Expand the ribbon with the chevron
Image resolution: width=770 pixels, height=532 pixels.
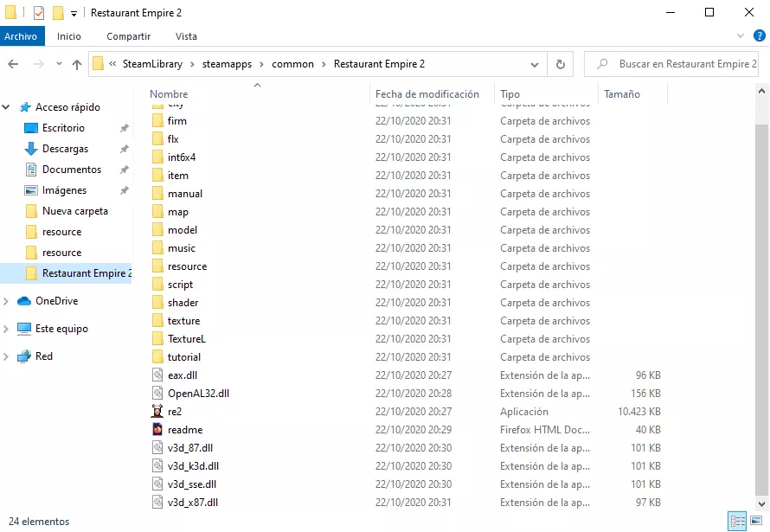pyautogui.click(x=741, y=35)
